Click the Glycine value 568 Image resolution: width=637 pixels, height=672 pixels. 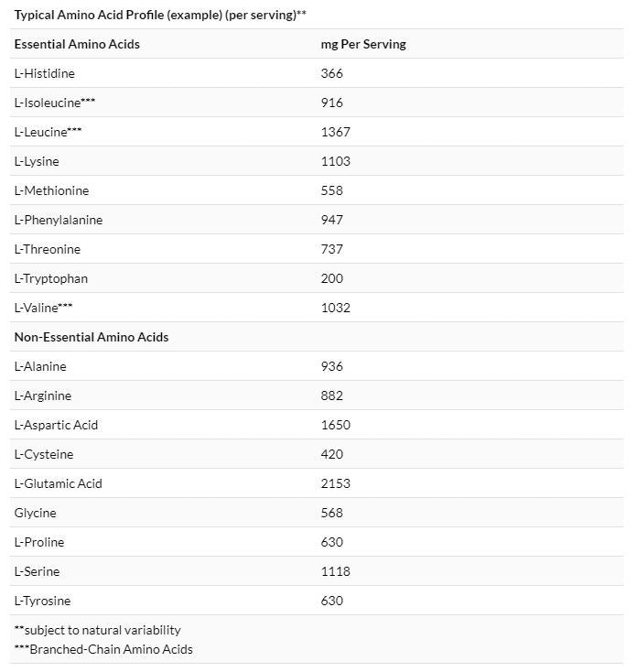pos(332,513)
